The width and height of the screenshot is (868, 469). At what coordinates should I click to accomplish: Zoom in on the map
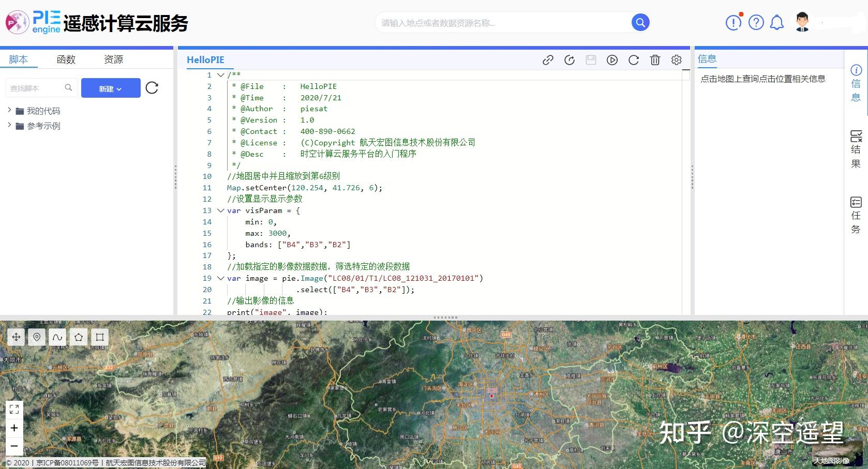coord(14,428)
